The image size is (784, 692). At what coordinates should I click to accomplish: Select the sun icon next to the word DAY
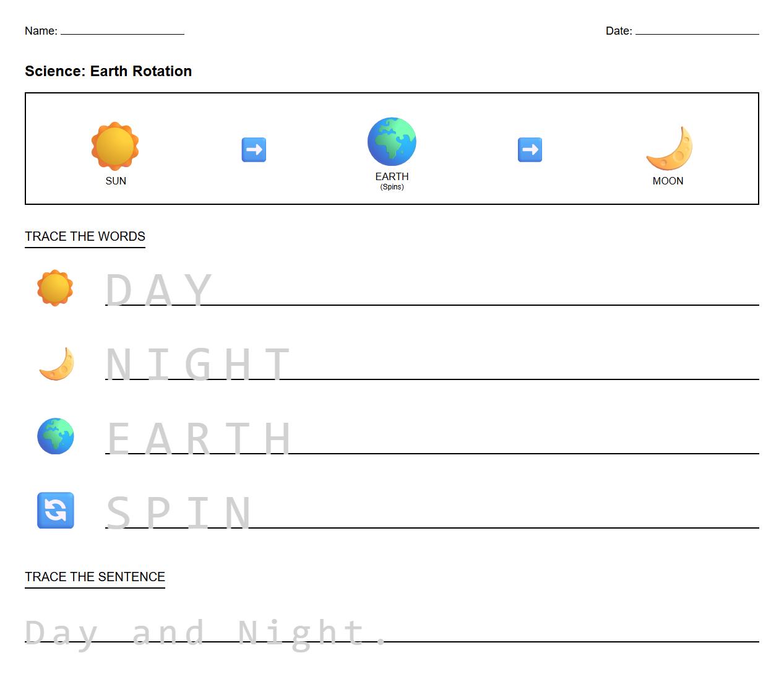tap(56, 287)
